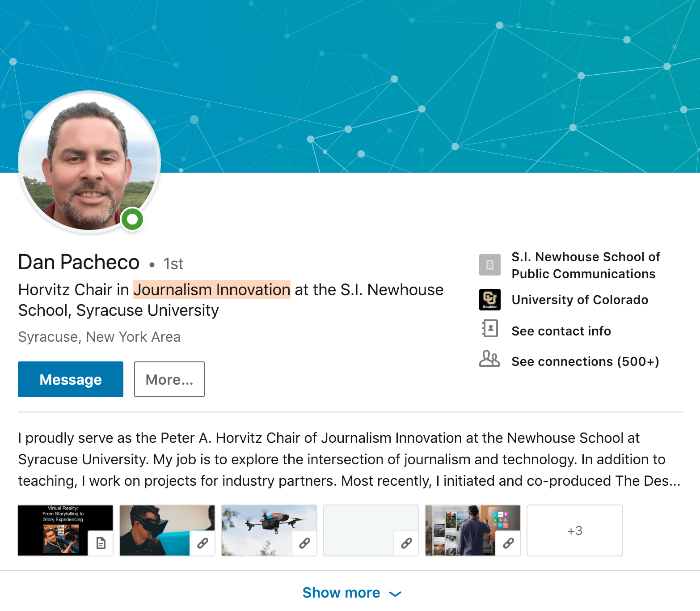The image size is (700, 611).
Task: Click the Newhouse School building icon
Action: click(x=489, y=265)
